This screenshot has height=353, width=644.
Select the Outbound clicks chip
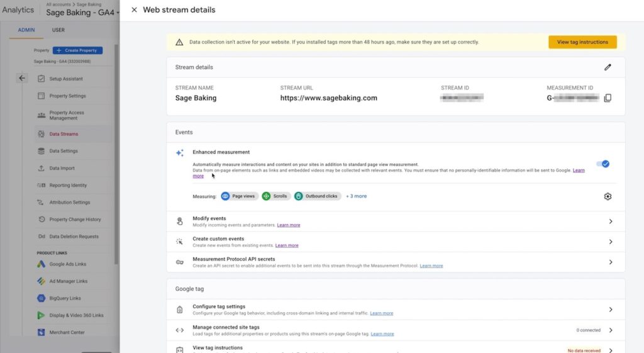(318, 196)
